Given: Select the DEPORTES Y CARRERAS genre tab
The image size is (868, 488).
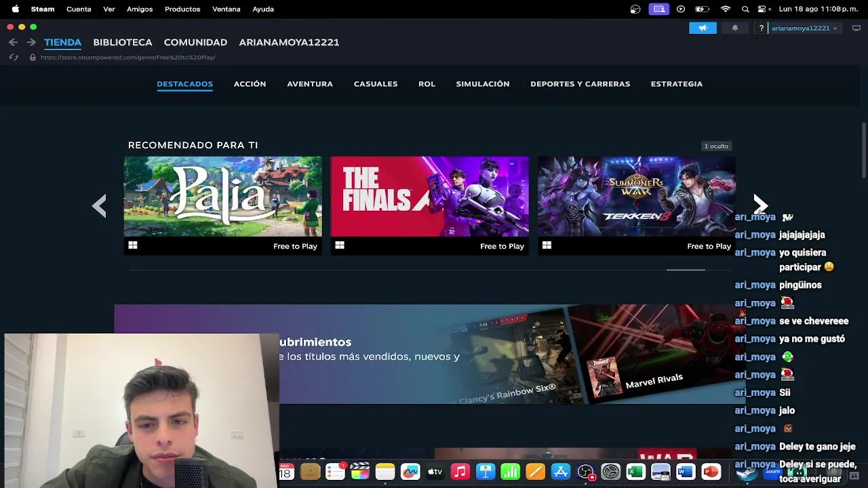Looking at the screenshot, I should click(x=580, y=84).
